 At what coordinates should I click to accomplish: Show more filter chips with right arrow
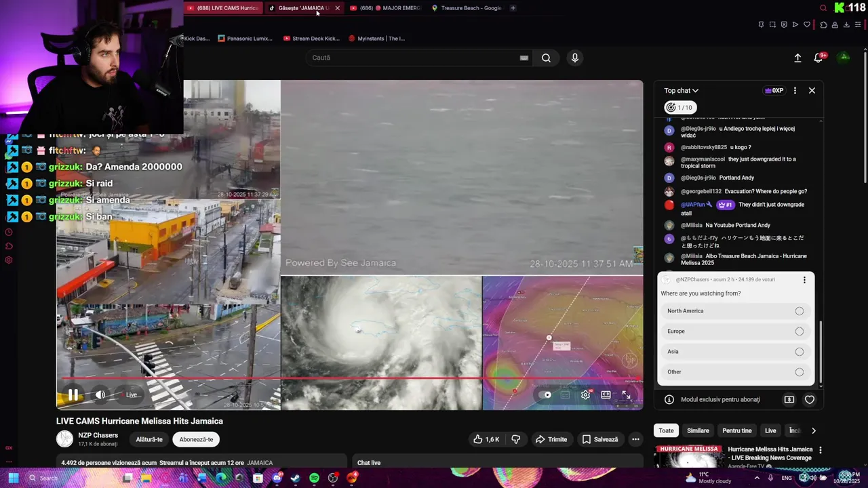tap(814, 430)
